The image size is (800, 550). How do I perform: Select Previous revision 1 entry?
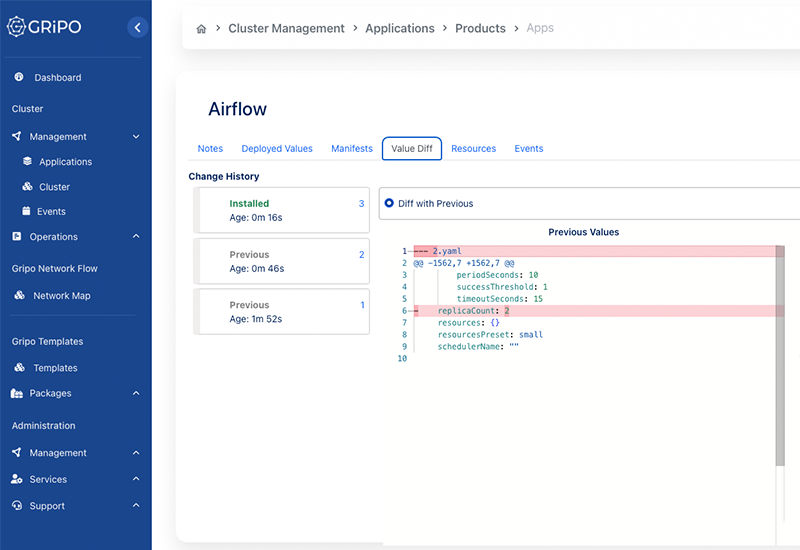(282, 312)
